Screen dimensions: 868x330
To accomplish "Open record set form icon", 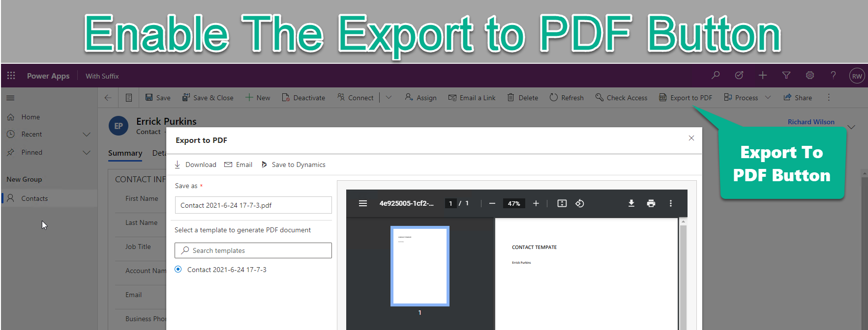I will point(129,98).
